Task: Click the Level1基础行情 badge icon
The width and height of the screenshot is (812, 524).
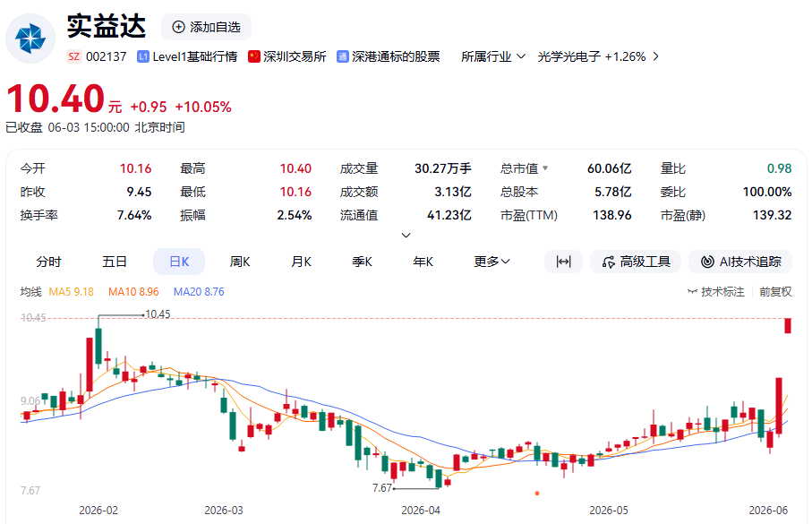Action: 143,56
